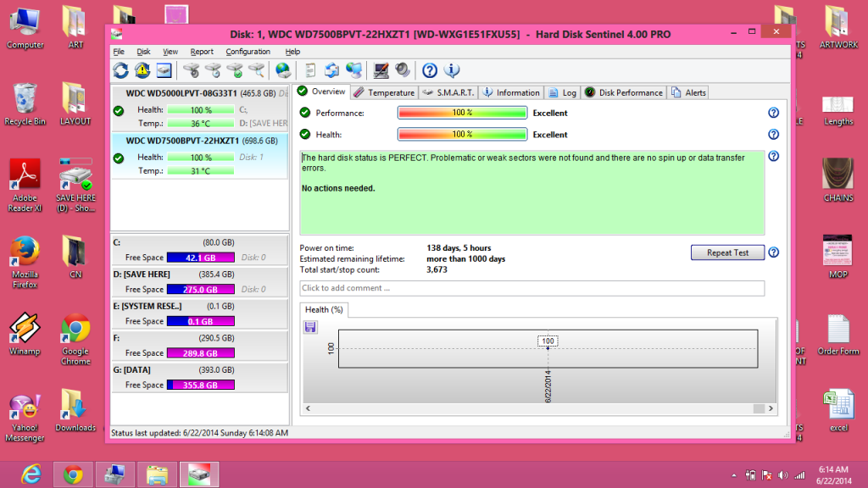Image resolution: width=868 pixels, height=488 pixels.
Task: Open the Configuration menu
Action: 248,52
